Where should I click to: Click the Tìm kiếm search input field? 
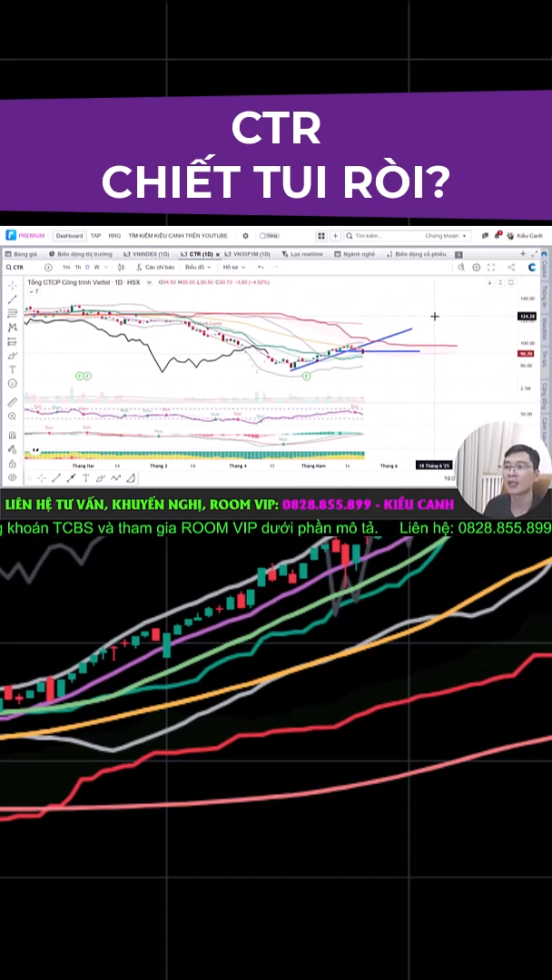(384, 236)
